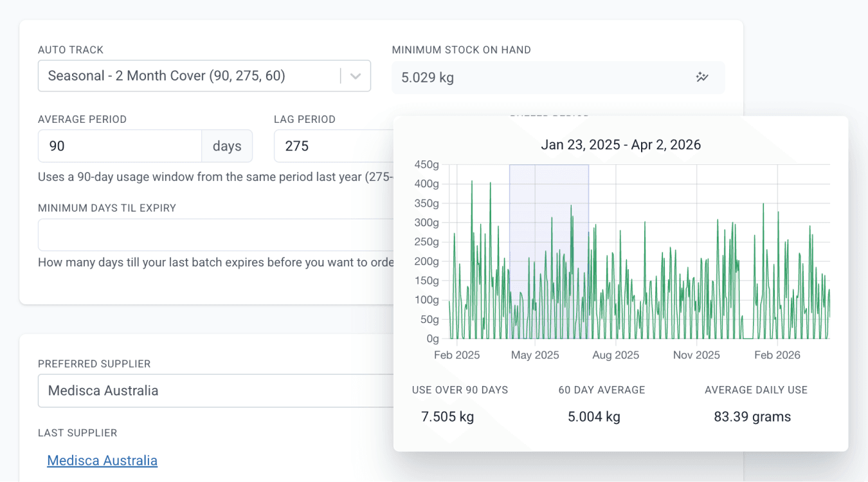Click the trend icon in Minimum Stock field
Screen dimensions: 868x482
tap(701, 77)
